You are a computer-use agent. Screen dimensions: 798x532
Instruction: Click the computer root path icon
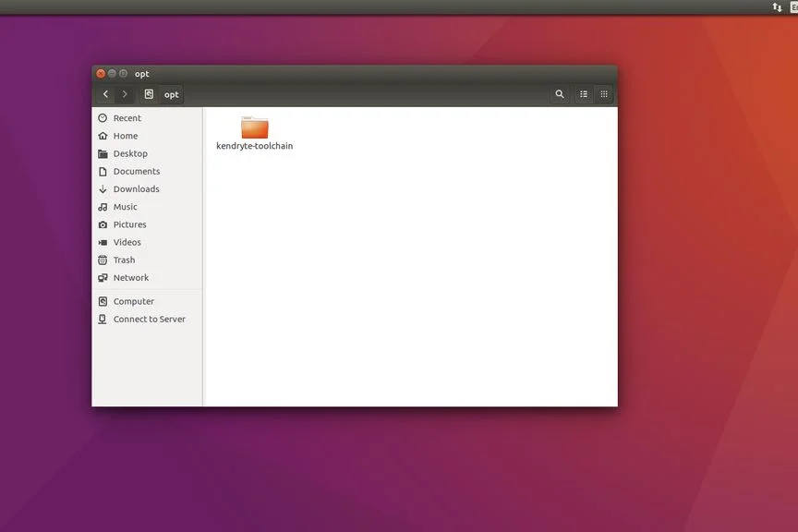coord(149,94)
